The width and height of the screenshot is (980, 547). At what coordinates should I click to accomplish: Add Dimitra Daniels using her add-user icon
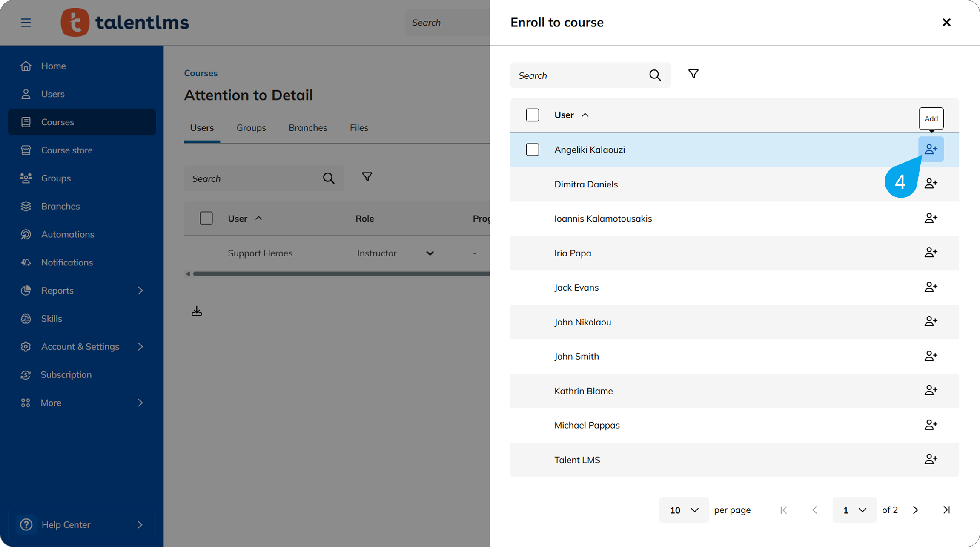click(931, 183)
